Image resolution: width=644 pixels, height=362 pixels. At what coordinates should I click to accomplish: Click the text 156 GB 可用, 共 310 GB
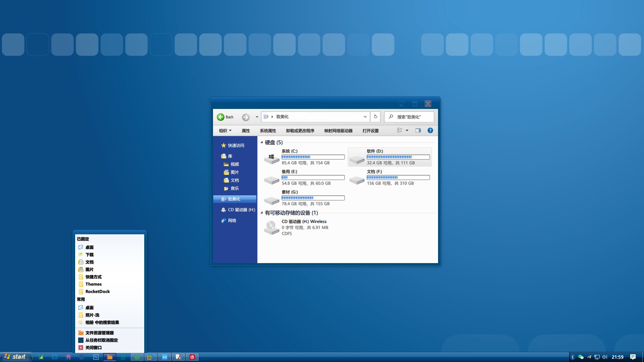coord(390,183)
